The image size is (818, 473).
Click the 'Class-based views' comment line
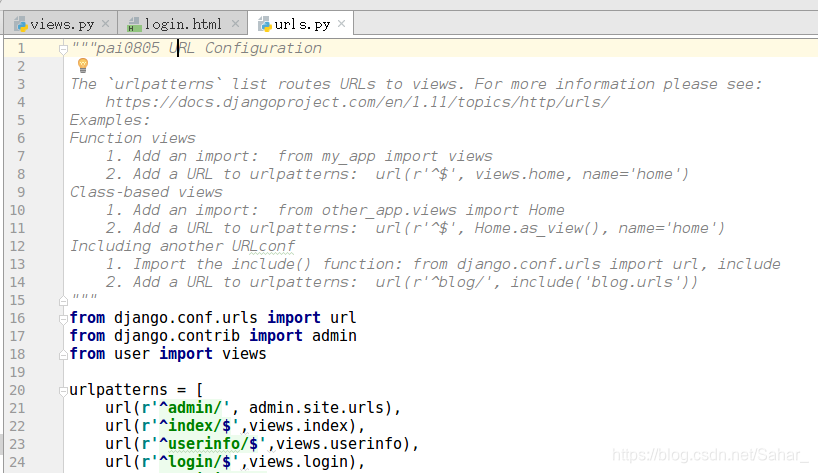146,192
